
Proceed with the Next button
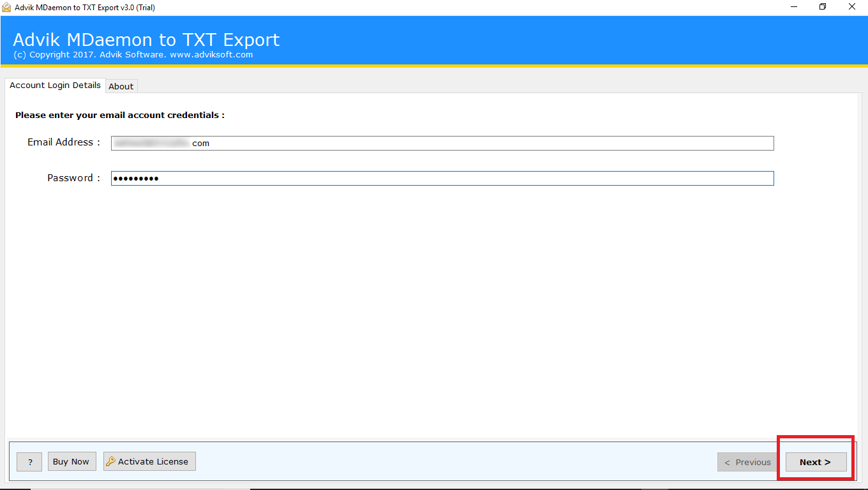click(x=816, y=462)
